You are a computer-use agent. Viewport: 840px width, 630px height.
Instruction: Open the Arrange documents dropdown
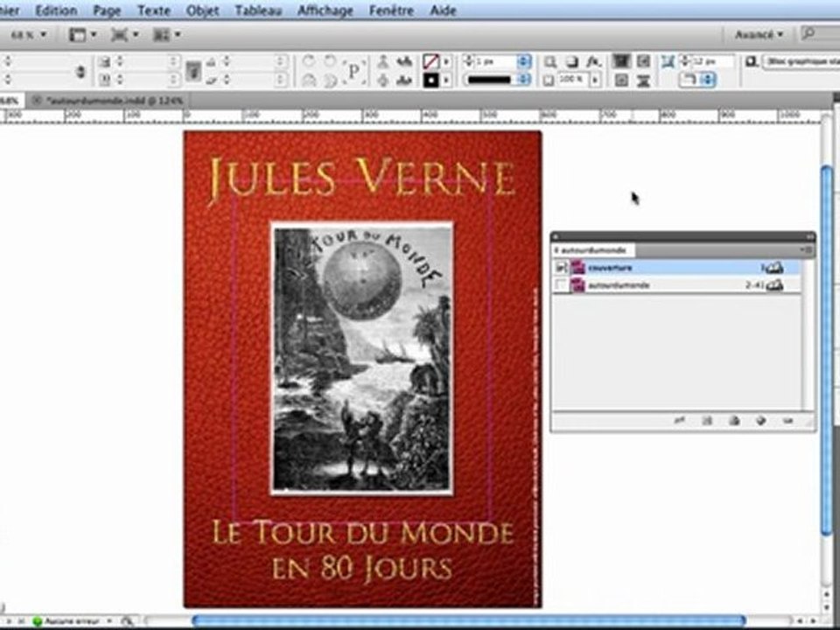pyautogui.click(x=167, y=35)
